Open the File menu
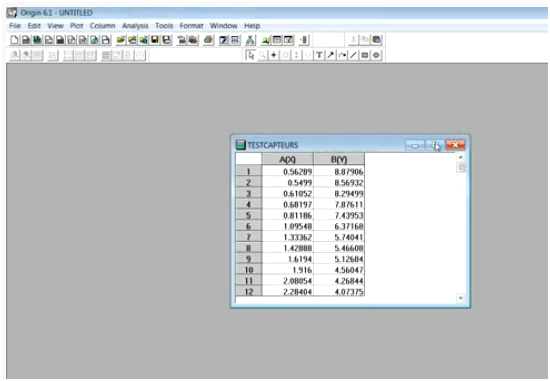Viewport: 550px width, 381px height. [15, 26]
